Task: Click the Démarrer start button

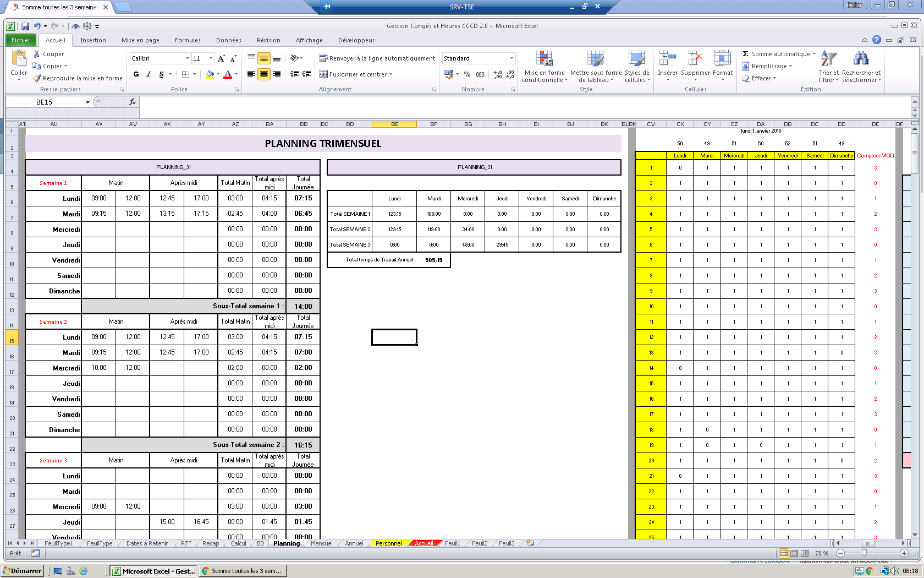Action: pos(23,571)
